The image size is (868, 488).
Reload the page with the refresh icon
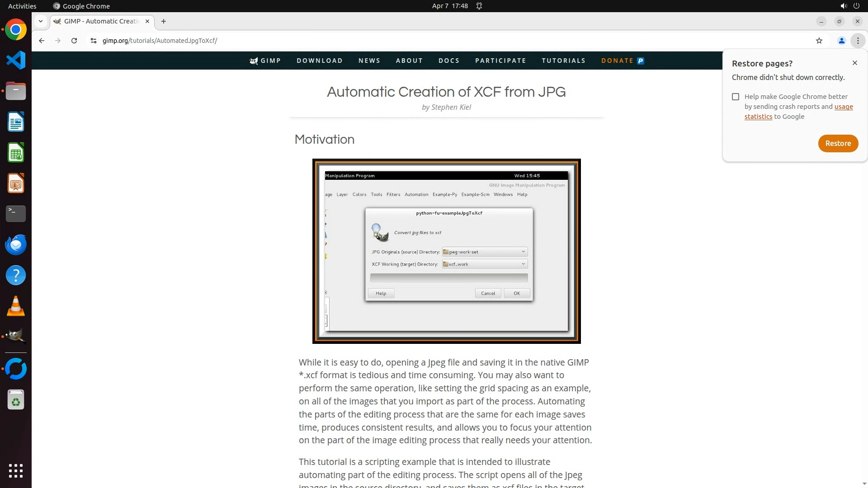(x=74, y=41)
